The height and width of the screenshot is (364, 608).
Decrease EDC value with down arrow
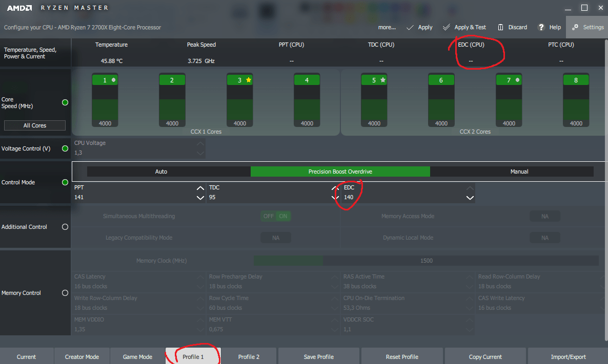(470, 198)
